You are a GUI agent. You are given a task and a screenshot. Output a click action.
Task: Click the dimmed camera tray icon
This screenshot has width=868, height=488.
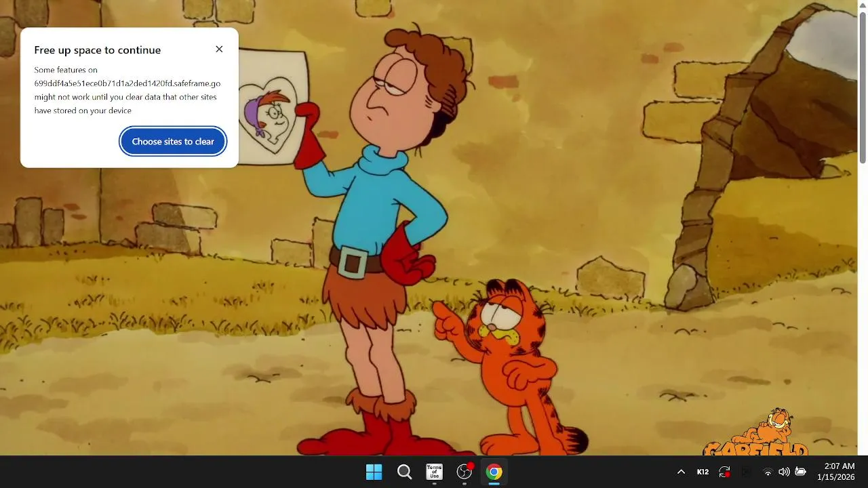click(x=747, y=472)
